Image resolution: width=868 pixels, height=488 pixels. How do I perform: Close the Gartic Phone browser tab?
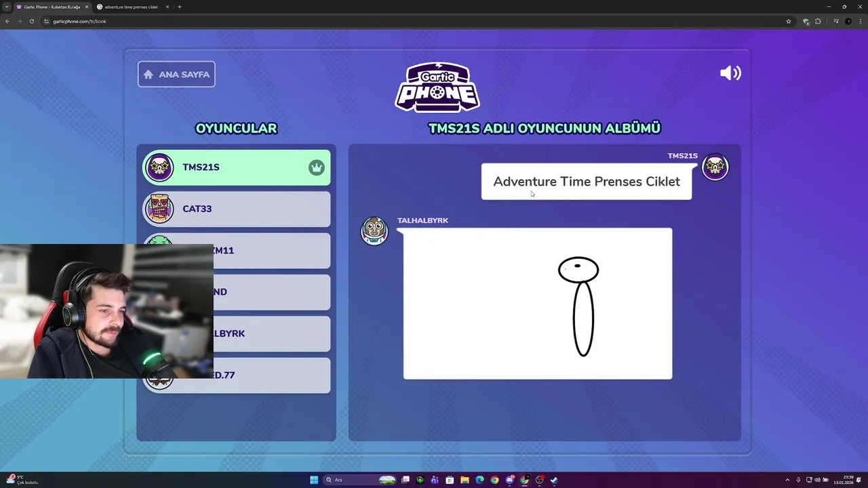[x=86, y=7]
